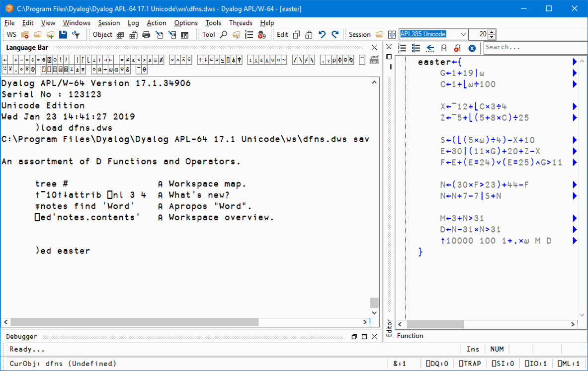Toggle line numbers in the editor toolbar

click(402, 48)
